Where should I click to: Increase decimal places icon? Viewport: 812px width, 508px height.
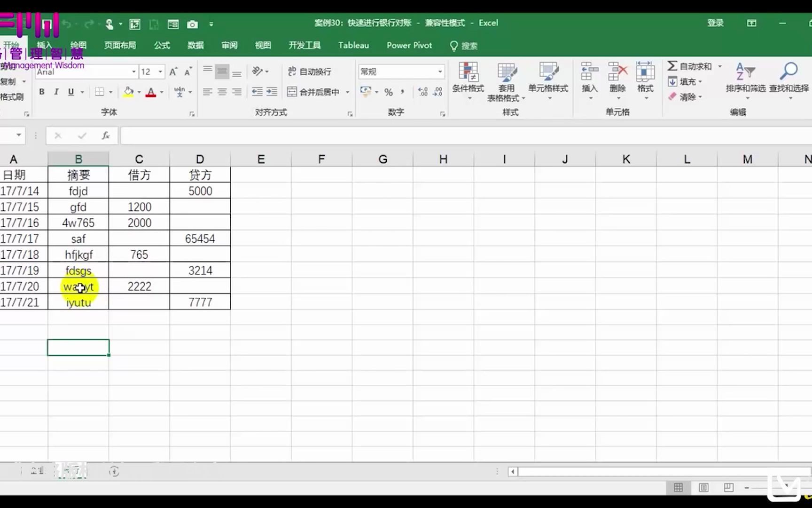click(423, 92)
